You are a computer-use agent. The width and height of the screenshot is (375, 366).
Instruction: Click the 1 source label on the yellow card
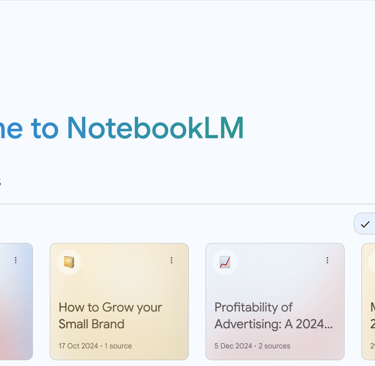[118, 346]
